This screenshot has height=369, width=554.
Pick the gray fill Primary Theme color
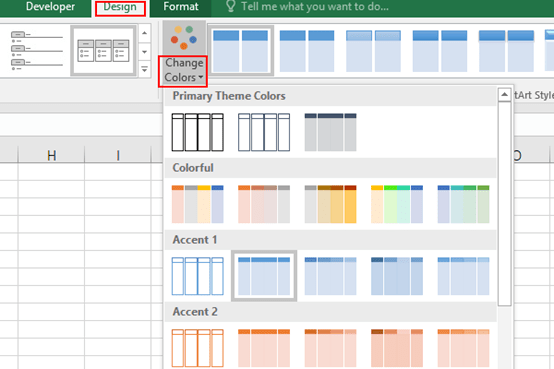(330, 132)
